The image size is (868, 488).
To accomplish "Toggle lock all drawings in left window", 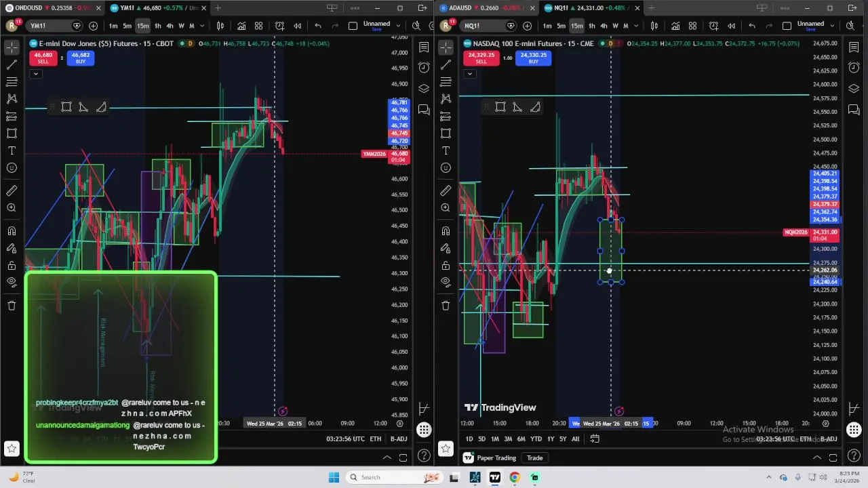I will click(12, 265).
